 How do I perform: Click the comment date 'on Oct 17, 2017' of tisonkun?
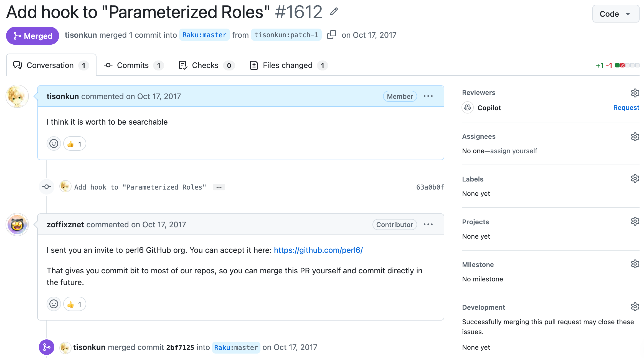click(x=153, y=96)
